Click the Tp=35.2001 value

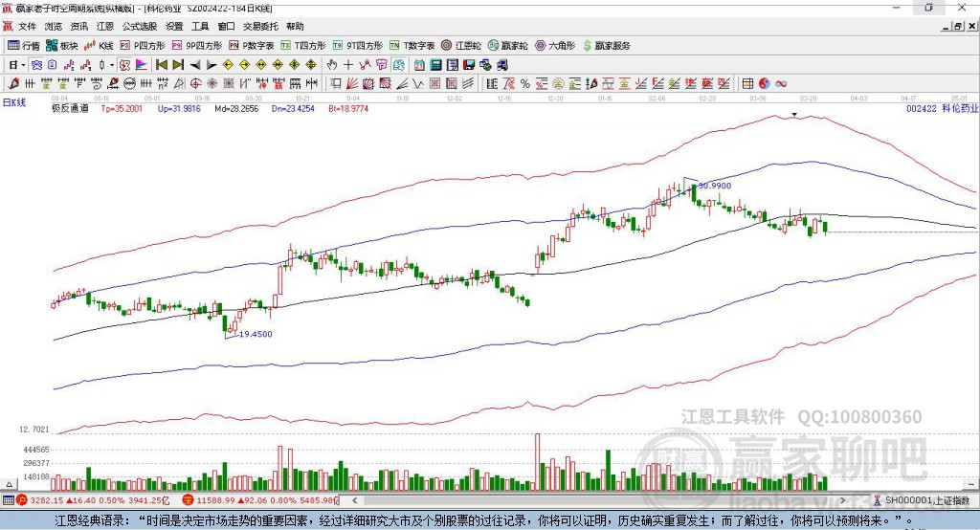point(122,108)
